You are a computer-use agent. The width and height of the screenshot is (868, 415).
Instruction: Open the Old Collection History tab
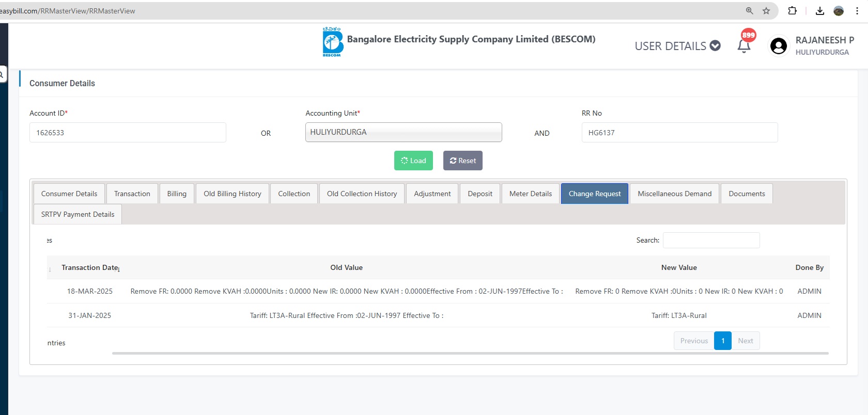[362, 194]
